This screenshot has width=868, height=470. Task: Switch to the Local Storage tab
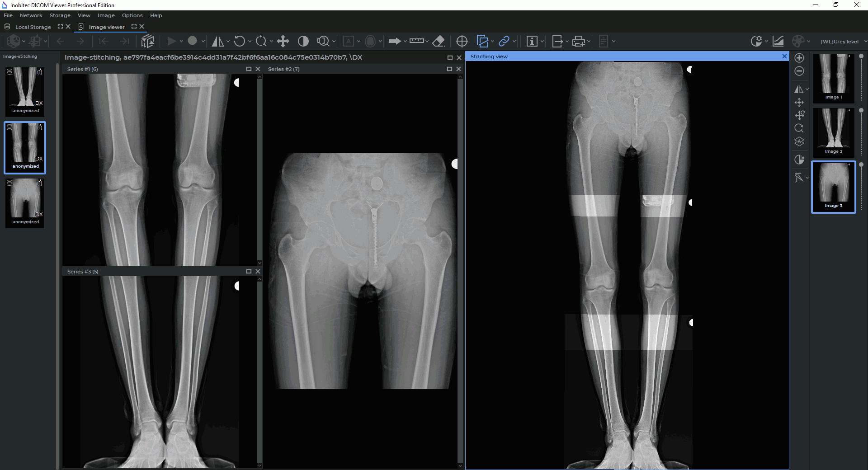(33, 27)
